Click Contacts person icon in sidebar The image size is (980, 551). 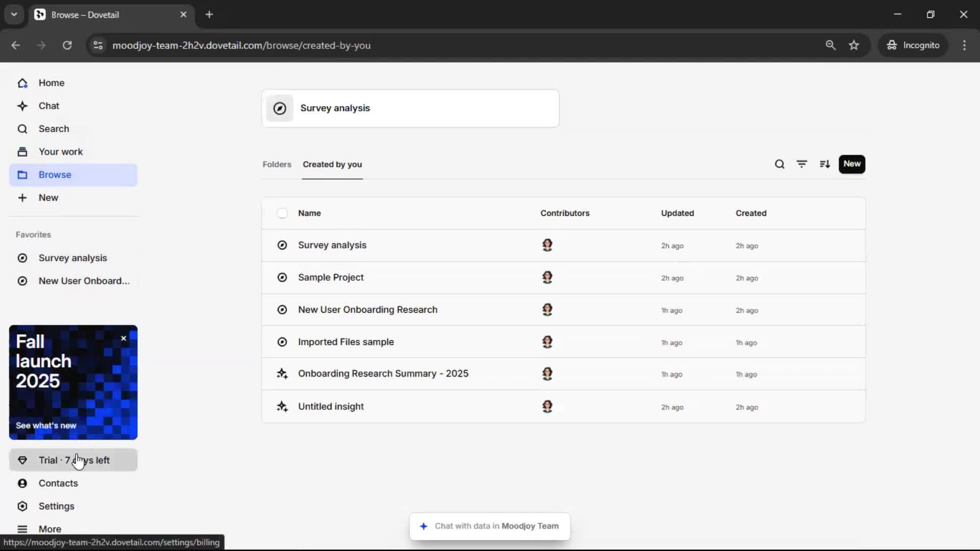click(x=22, y=483)
